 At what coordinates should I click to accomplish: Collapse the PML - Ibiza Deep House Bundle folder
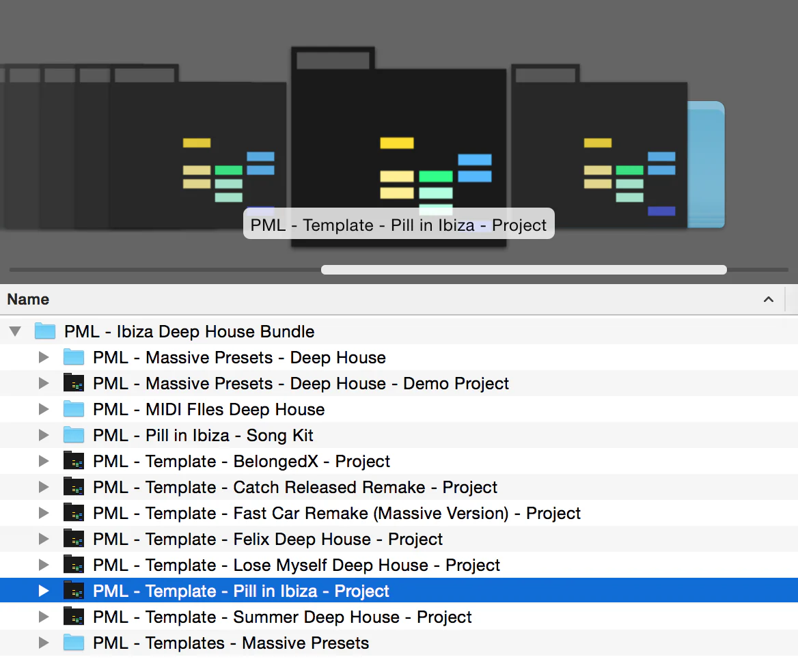[x=15, y=332]
